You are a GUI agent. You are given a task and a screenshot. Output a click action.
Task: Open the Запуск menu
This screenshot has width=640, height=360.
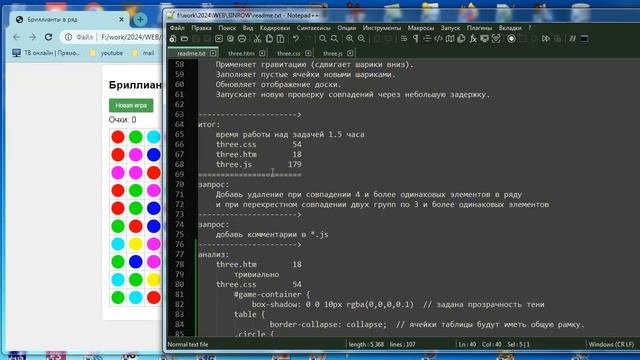(x=450, y=28)
